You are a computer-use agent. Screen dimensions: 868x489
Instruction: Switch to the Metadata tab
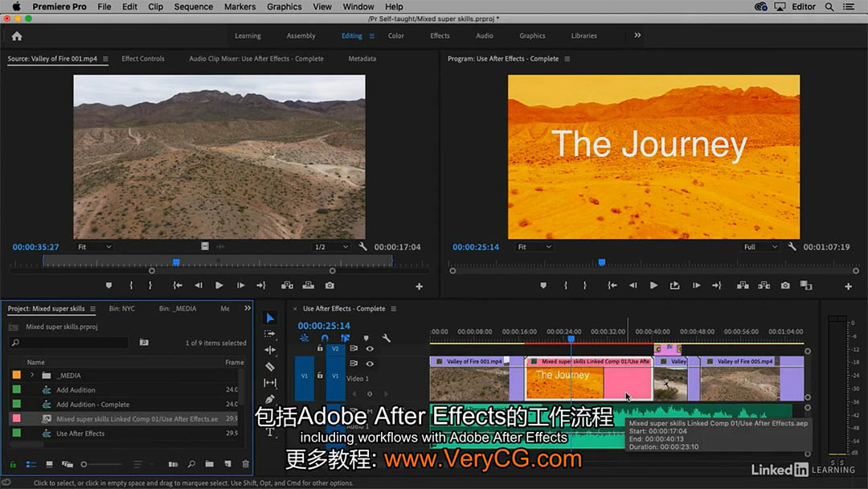coord(362,59)
